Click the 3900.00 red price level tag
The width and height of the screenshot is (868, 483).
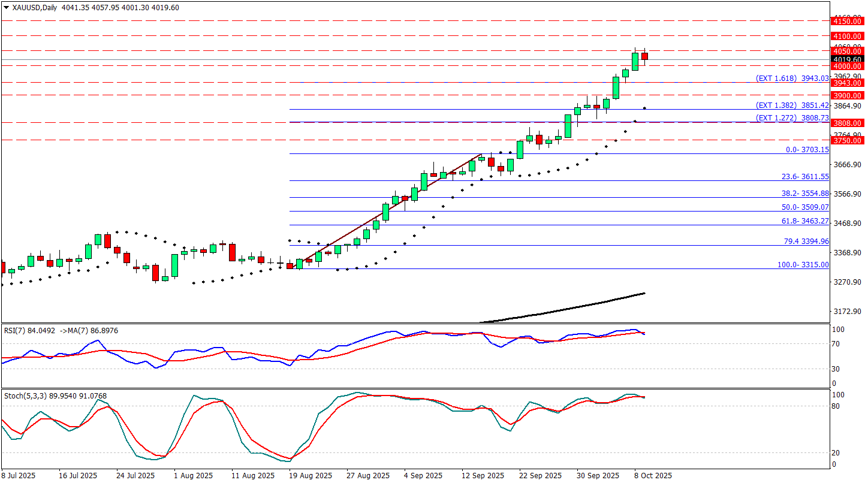click(847, 95)
